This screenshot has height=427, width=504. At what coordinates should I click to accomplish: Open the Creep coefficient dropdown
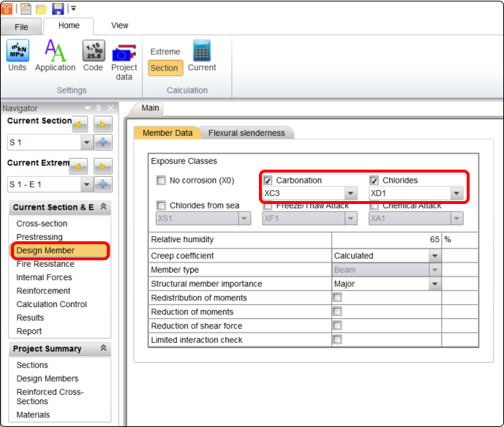[435, 256]
